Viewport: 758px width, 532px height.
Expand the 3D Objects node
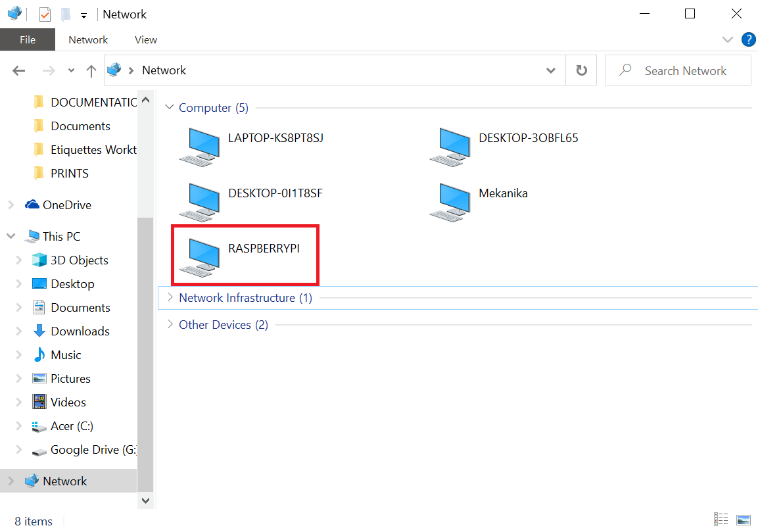19,260
